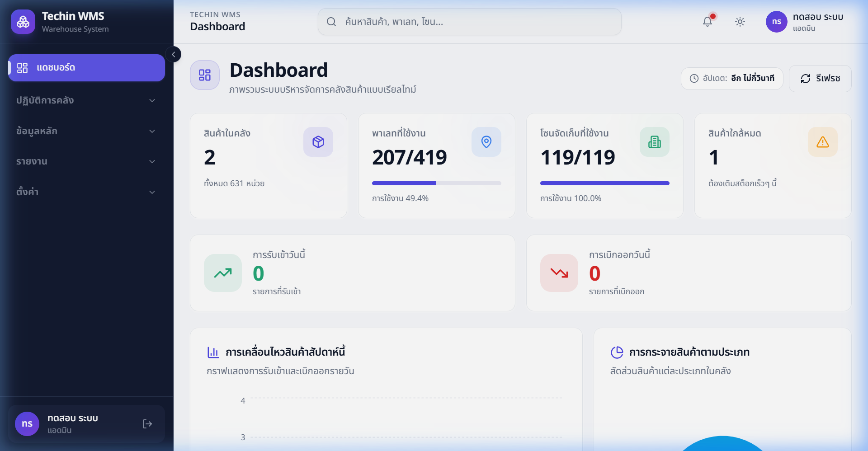Expand ข้อมูลหลัก chevron

click(x=152, y=131)
